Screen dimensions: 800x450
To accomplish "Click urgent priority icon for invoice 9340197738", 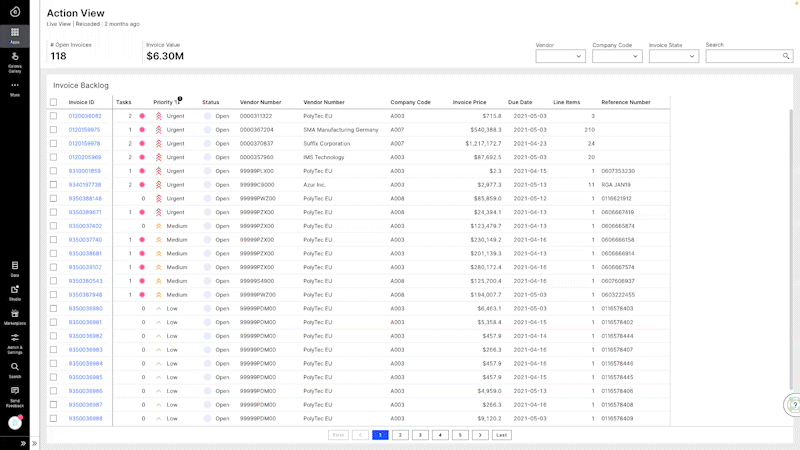I will (x=159, y=185).
